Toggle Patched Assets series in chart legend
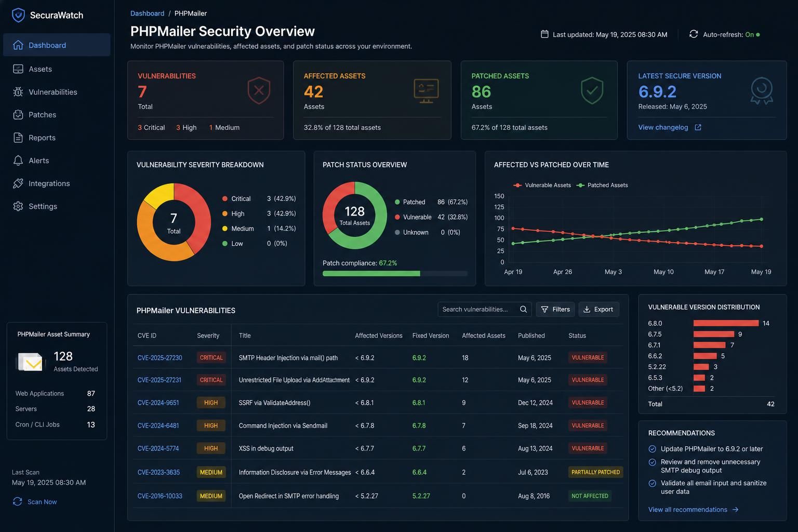The height and width of the screenshot is (532, 798). pyautogui.click(x=602, y=185)
